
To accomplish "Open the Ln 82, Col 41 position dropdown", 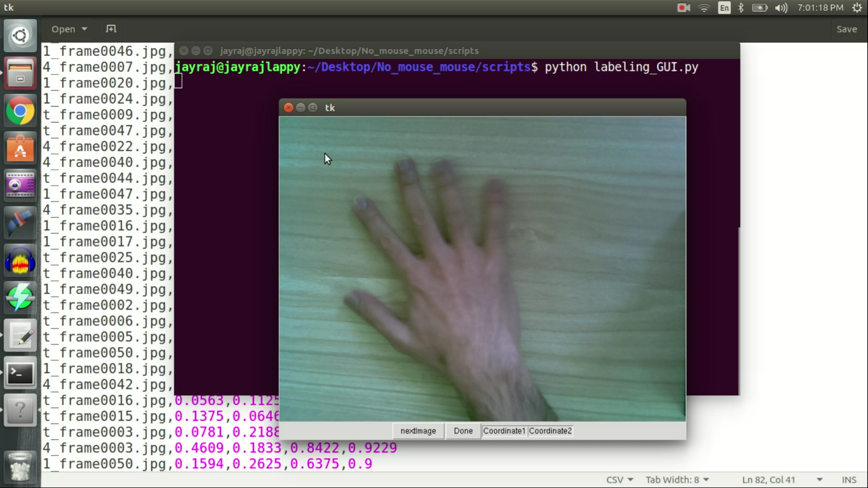I will (782, 480).
